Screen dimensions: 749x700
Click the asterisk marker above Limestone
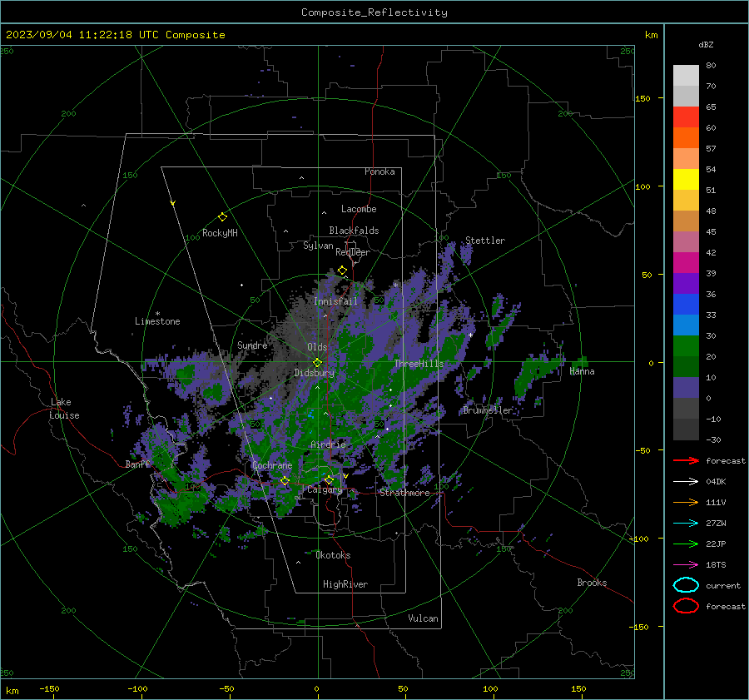(157, 314)
